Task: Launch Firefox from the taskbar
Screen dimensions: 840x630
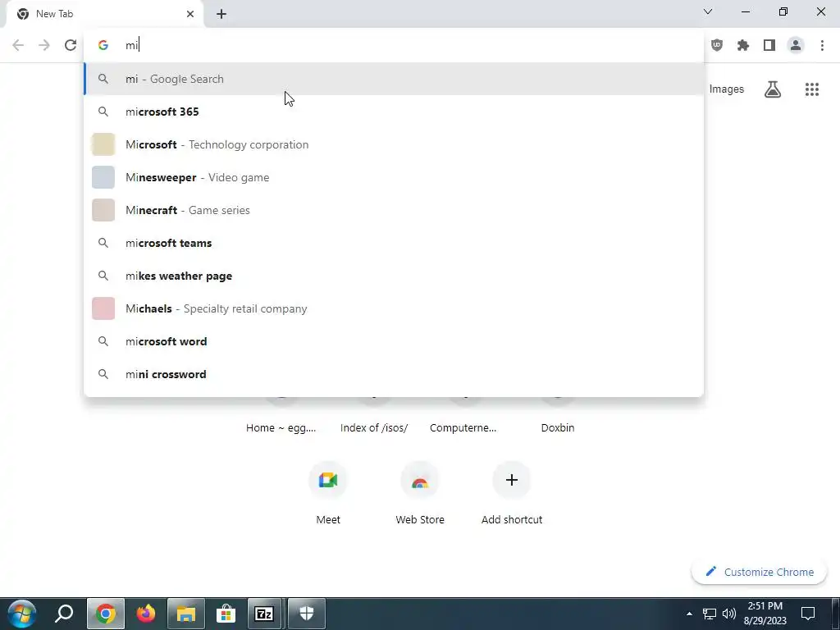Action: 146,614
